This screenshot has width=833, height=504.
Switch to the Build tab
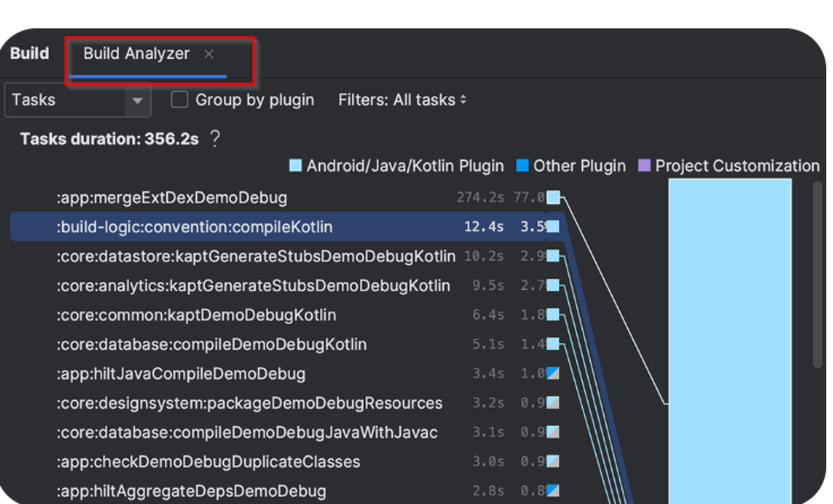pos(29,53)
